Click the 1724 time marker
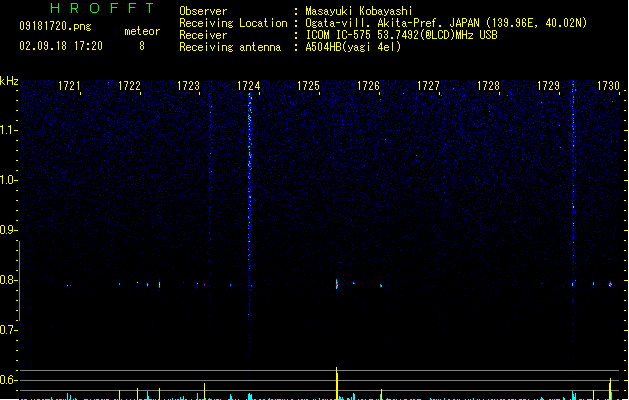Screen dimensions: 629x400 [249, 86]
